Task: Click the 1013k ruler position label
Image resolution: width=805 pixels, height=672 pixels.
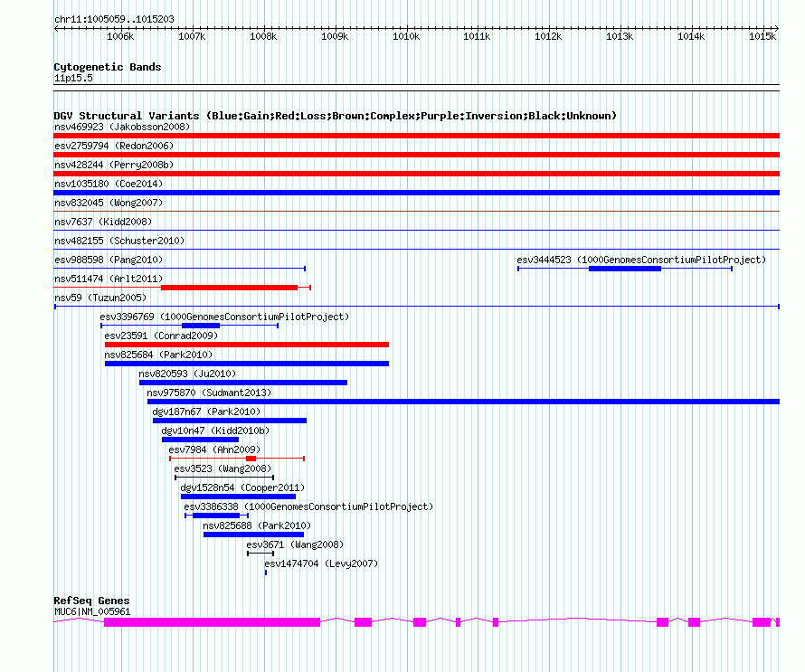Action: 620,36
